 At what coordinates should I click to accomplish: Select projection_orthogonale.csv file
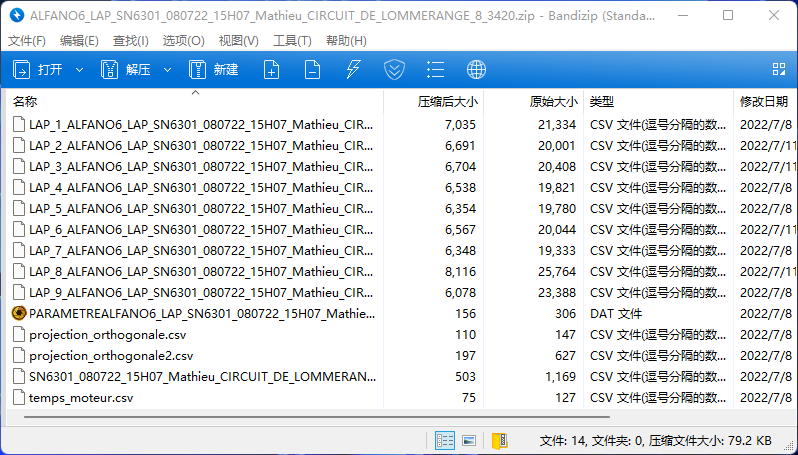pyautogui.click(x=401, y=335)
